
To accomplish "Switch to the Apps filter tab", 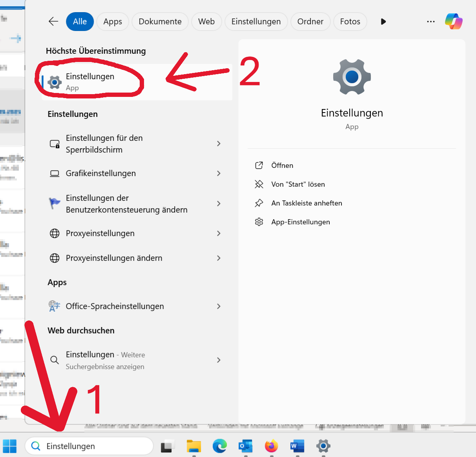I will [113, 22].
